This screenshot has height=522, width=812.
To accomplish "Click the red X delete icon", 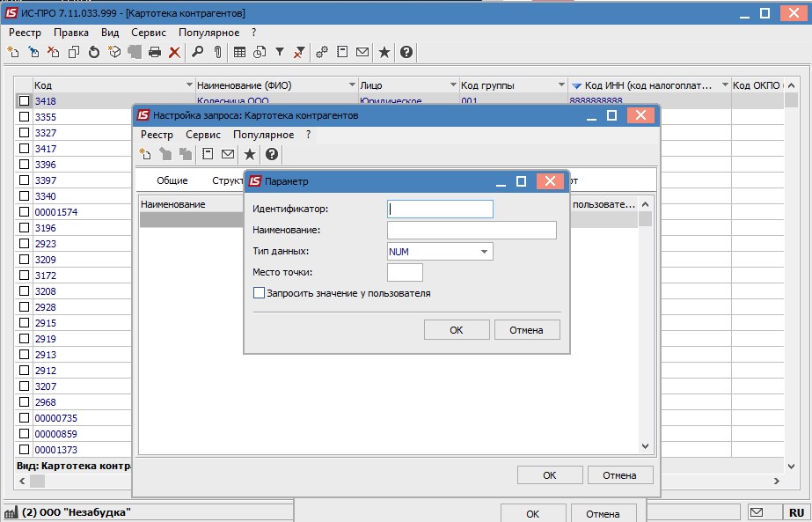I will tap(174, 52).
